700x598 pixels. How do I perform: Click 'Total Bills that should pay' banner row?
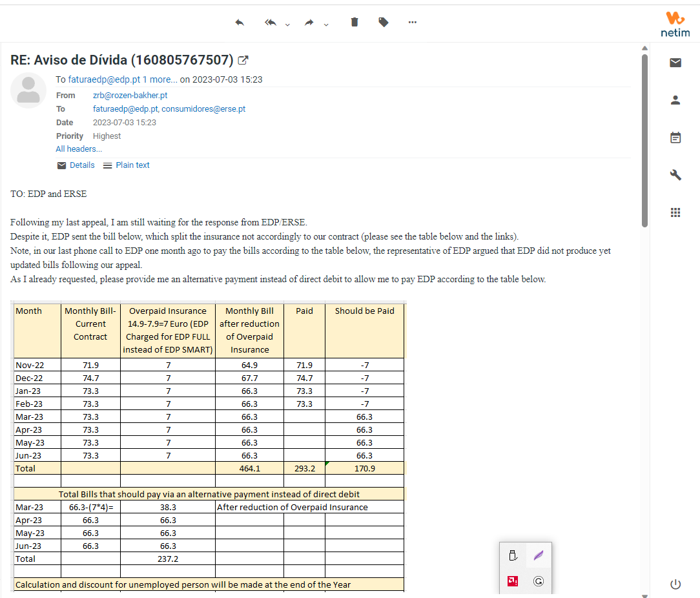[209, 495]
